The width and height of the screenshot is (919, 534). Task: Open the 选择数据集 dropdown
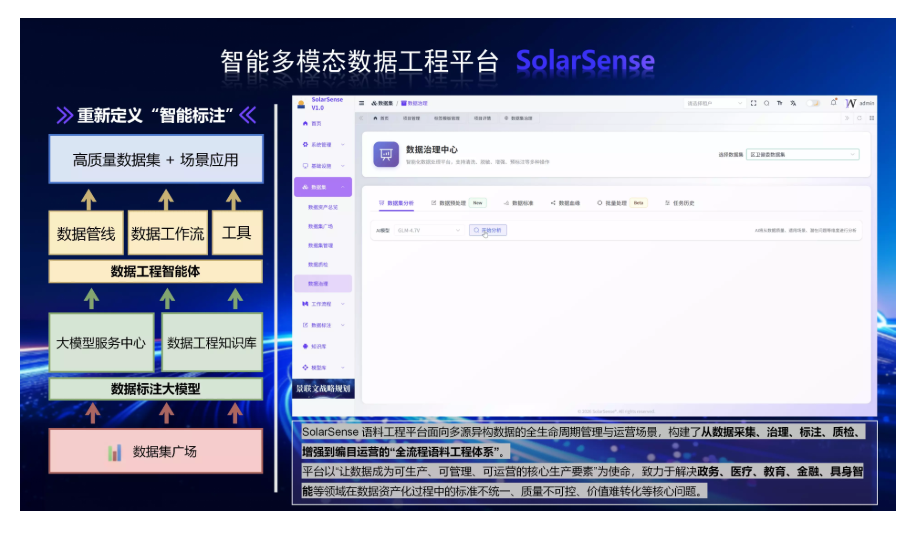coord(802,154)
